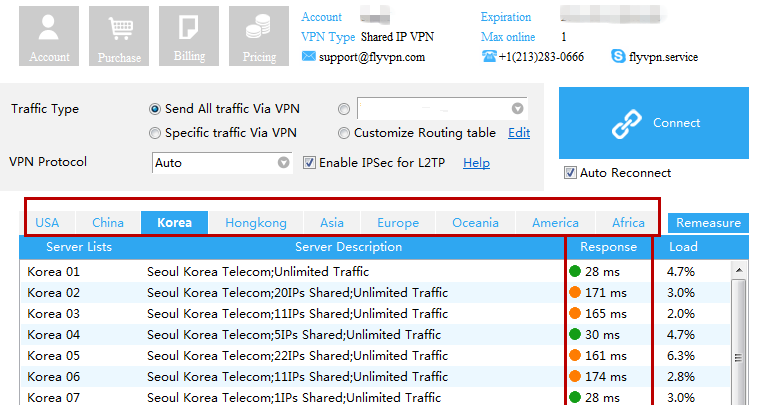Select Korea 02 server row
This screenshot has height=405, width=771.
[375, 292]
